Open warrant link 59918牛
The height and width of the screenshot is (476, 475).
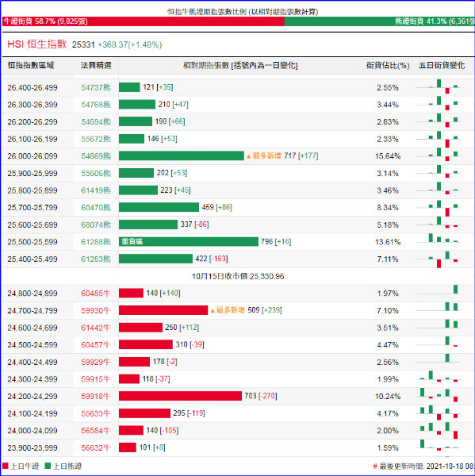pos(96,396)
